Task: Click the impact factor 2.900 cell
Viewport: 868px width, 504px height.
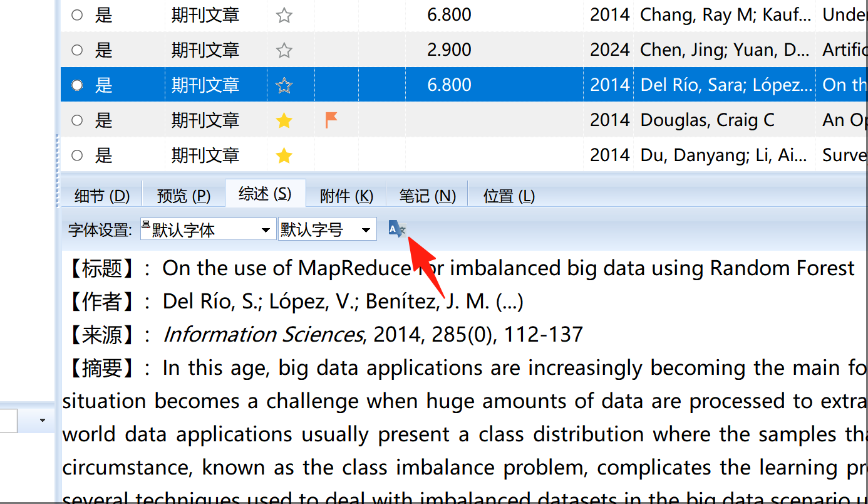Action: 449,50
